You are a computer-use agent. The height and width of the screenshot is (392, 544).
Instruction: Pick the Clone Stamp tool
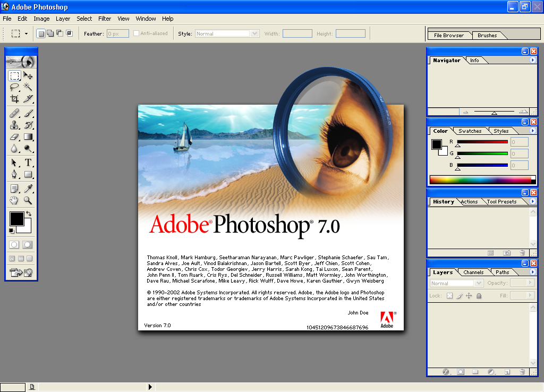click(14, 125)
